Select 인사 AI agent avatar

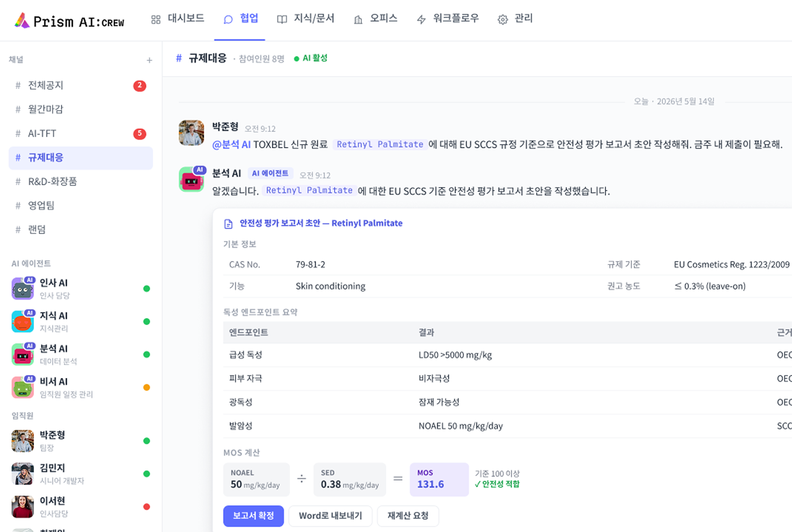(23, 288)
